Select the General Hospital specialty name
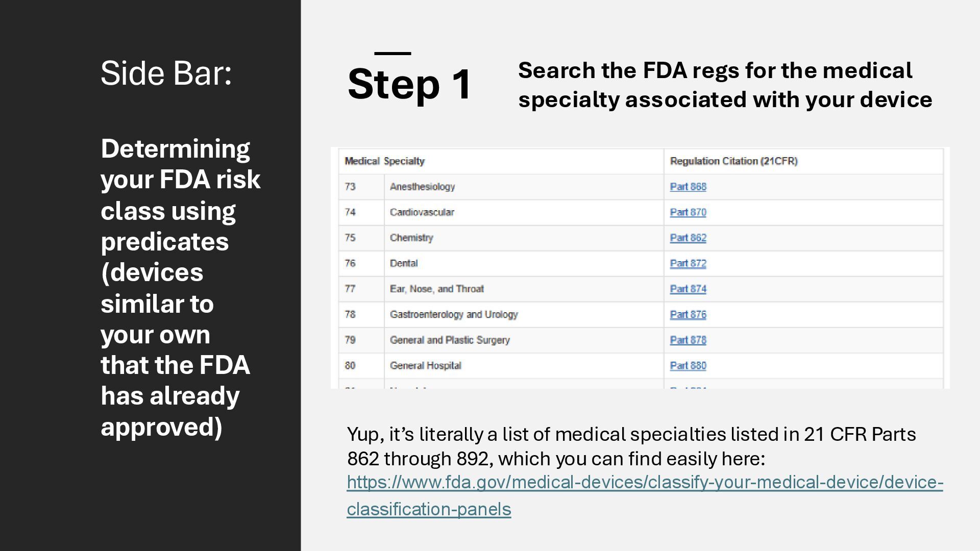 pyautogui.click(x=425, y=365)
